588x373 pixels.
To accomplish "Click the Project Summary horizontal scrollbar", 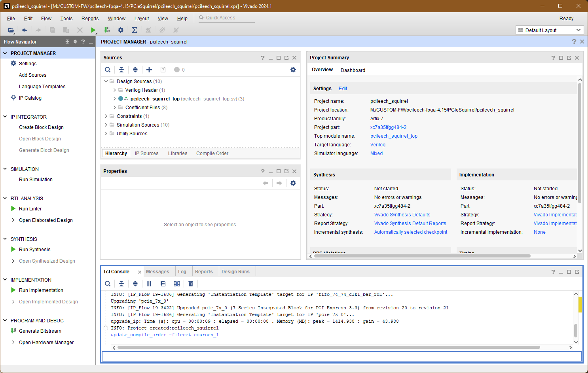I will coord(422,256).
